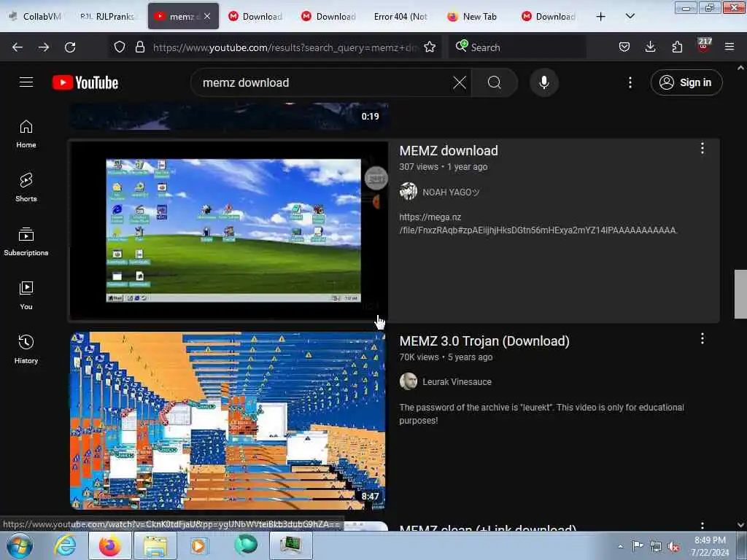
Task: Open action menu for MEMZ 3.0 Trojan video
Action: pyautogui.click(x=703, y=338)
